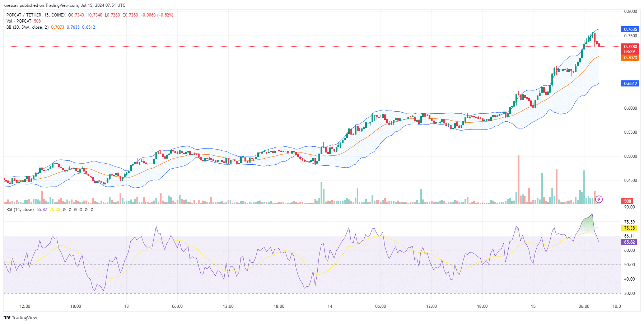Click the 75.59 RSI scale label
Screen dimensions: 644x324
[x=629, y=222]
